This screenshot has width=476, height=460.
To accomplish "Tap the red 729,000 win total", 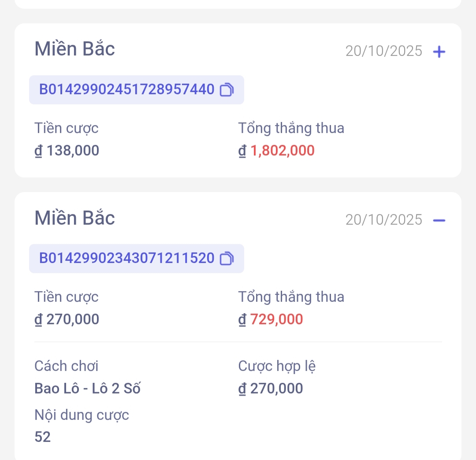I will pyautogui.click(x=276, y=319).
